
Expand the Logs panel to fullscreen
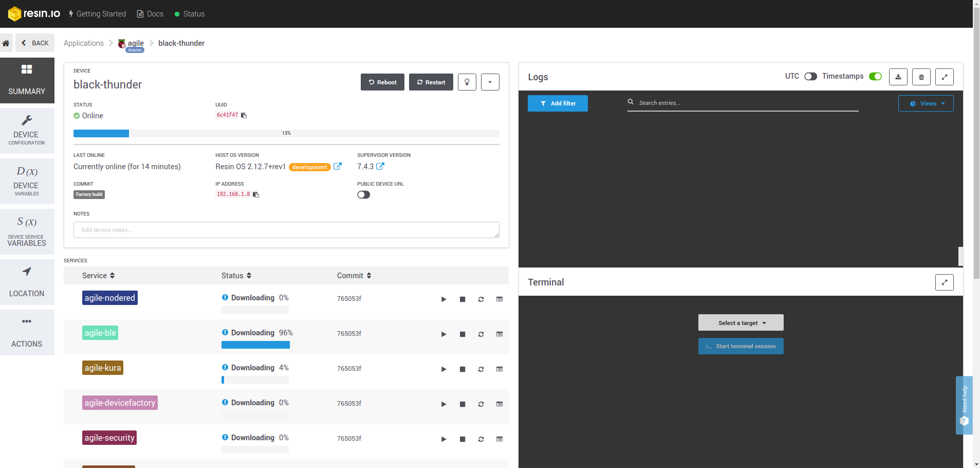click(x=945, y=77)
